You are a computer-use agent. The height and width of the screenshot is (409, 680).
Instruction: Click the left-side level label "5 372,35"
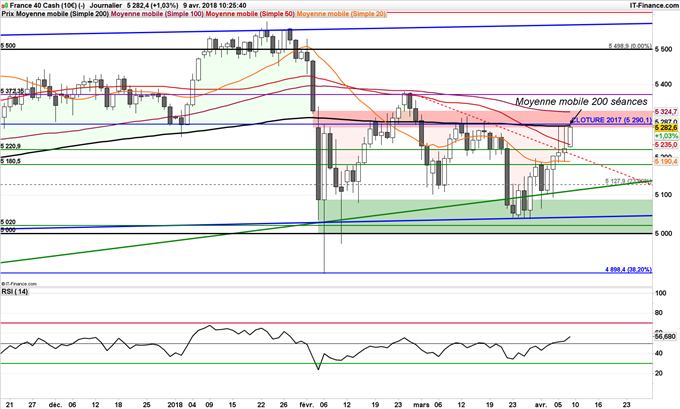point(12,91)
